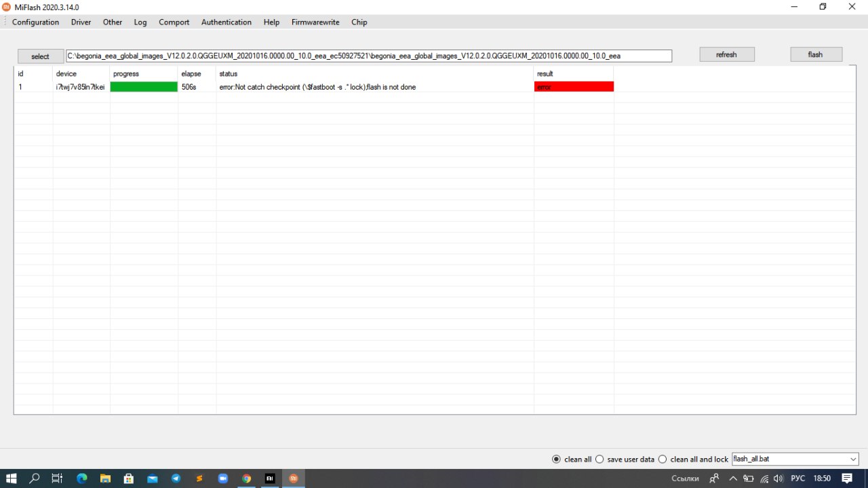Open the Configuration menu
868x488 pixels.
tap(35, 22)
